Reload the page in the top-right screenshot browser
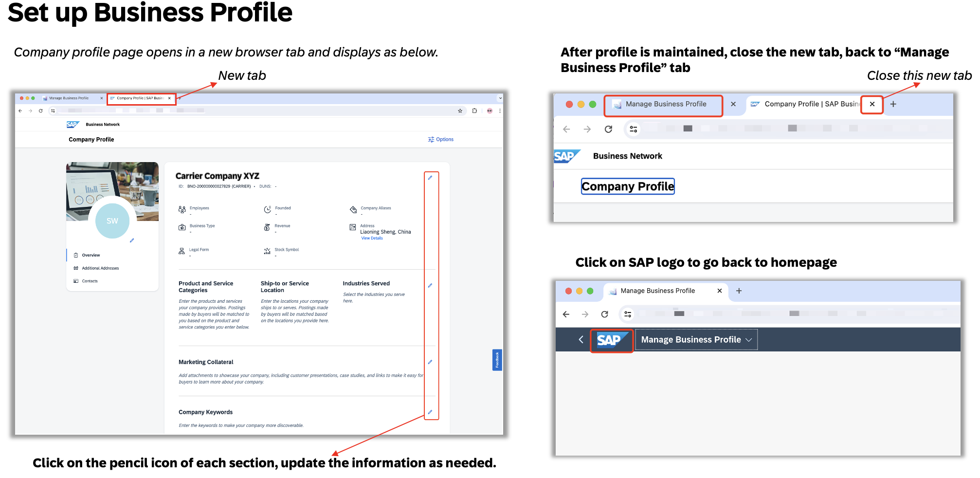 (x=608, y=129)
